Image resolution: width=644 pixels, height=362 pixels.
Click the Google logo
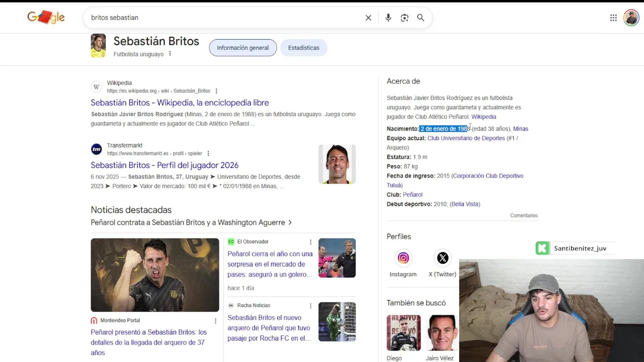tap(46, 17)
